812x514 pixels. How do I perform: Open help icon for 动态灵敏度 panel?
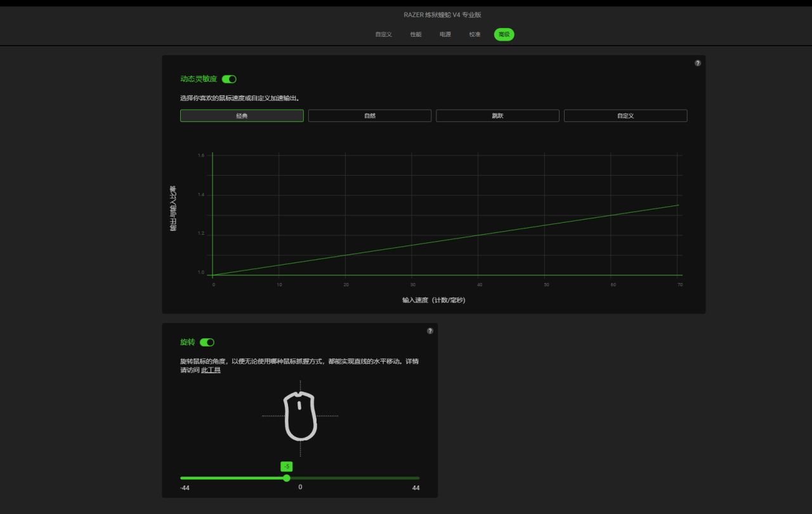coord(698,63)
